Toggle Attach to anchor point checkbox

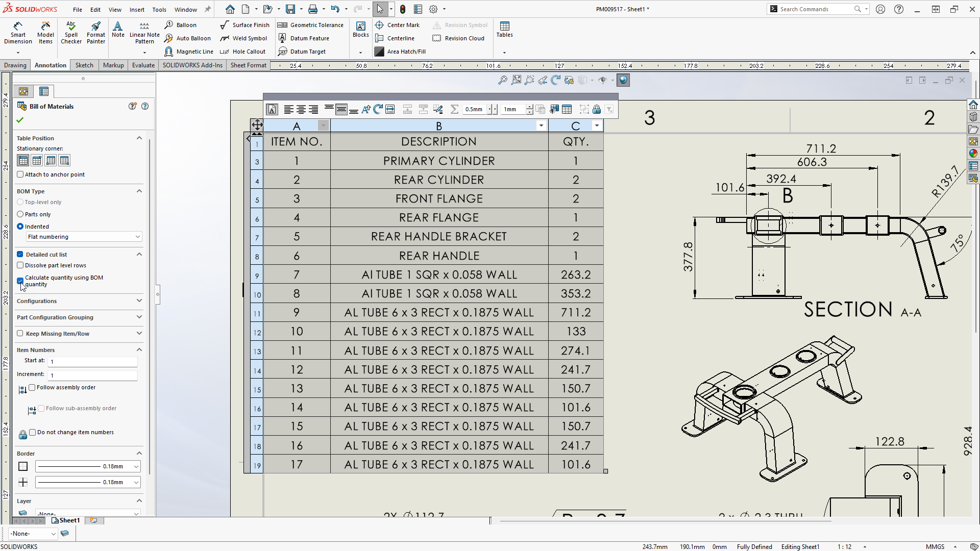[x=21, y=174]
